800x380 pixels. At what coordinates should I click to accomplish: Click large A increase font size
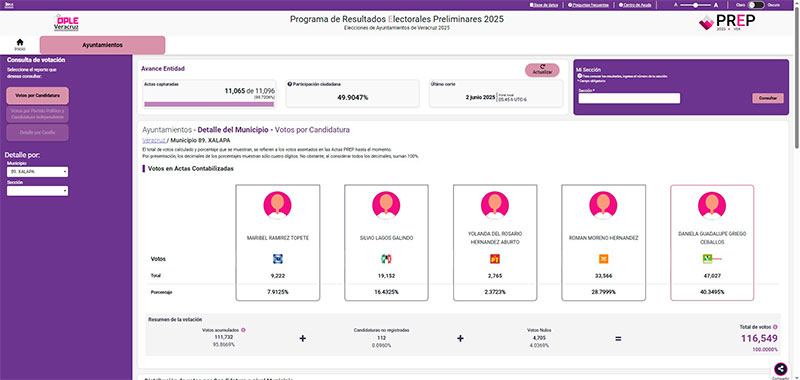coord(716,5)
